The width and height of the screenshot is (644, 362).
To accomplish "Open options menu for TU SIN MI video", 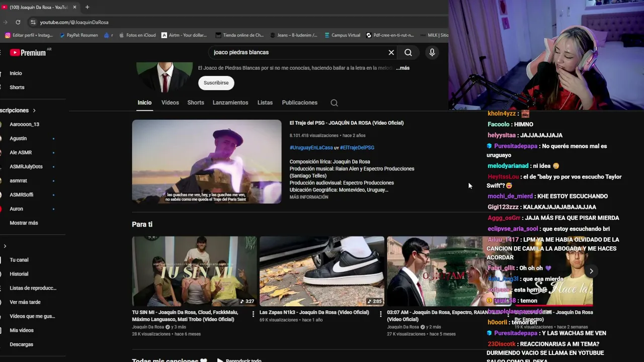I will (x=253, y=314).
